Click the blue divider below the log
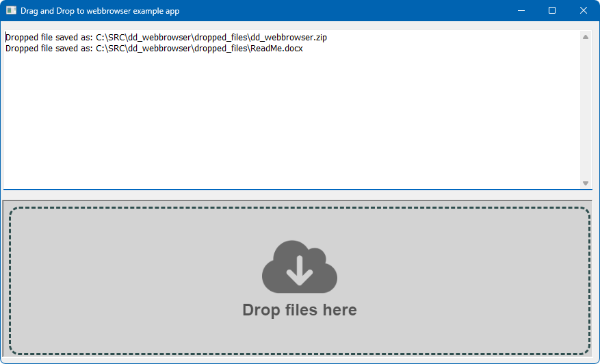Screen dimensions: 600x364 tap(294, 189)
